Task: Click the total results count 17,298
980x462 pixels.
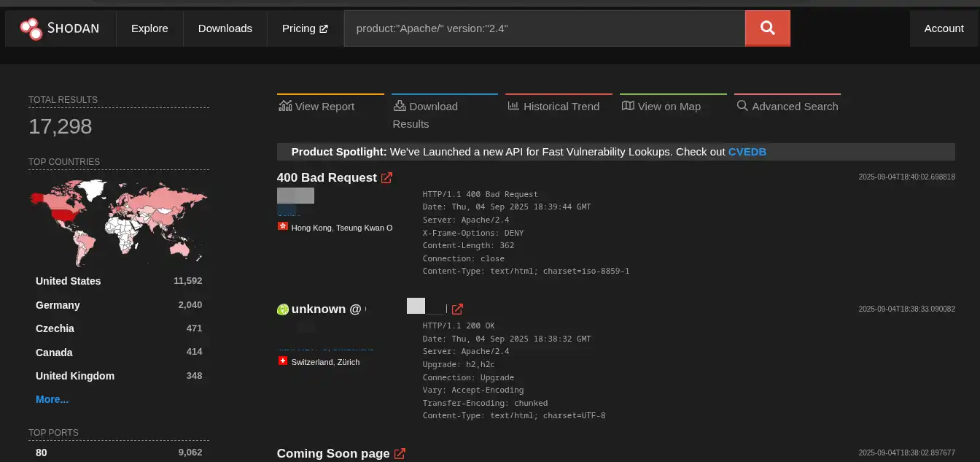Action: [x=61, y=126]
